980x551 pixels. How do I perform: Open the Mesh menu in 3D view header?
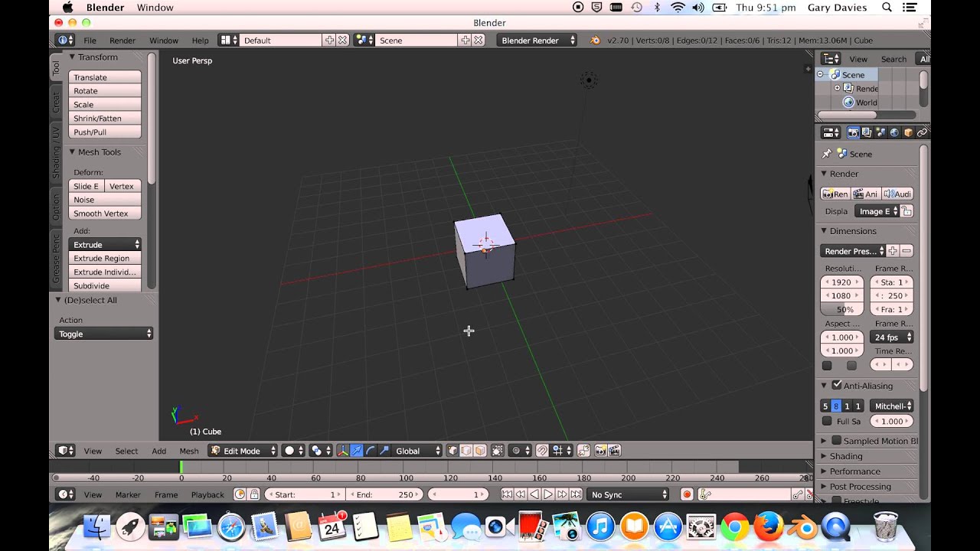pos(188,451)
